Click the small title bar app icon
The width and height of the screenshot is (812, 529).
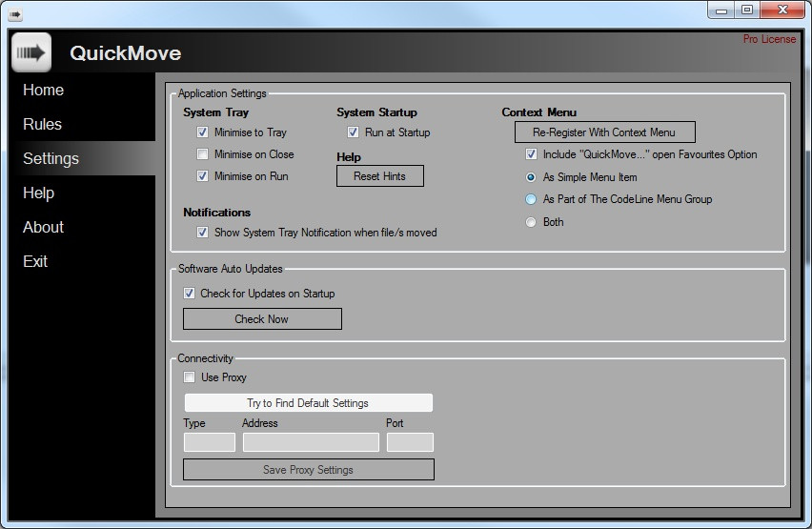pos(15,14)
